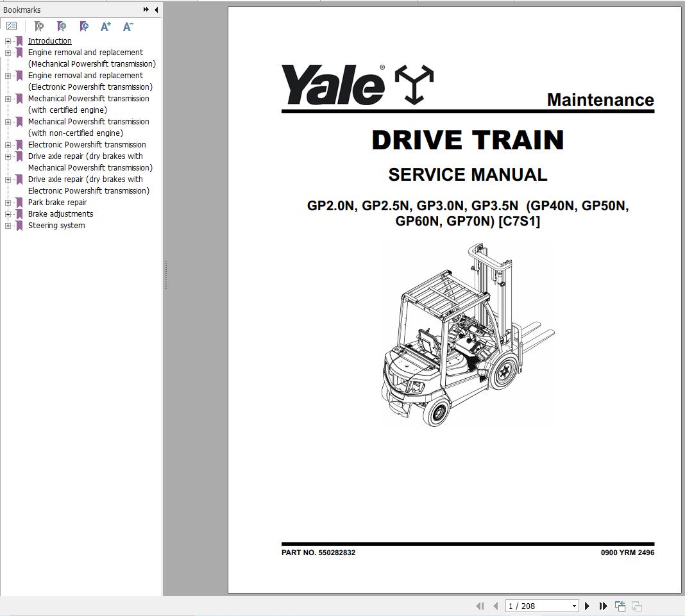Click the Bookmarks panel title

[x=22, y=10]
